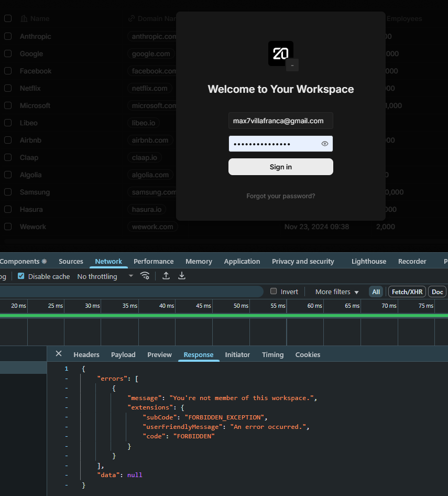
Task: View the request Timing tab
Action: tap(272, 354)
